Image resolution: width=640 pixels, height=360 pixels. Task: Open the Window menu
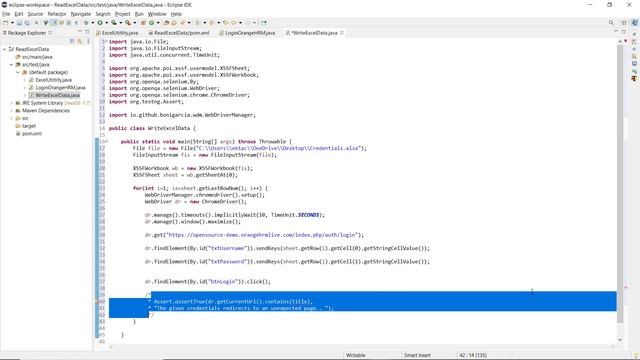click(157, 14)
